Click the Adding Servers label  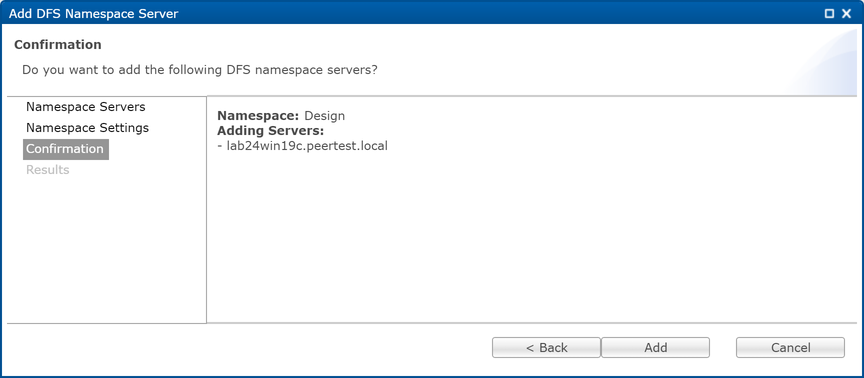tap(271, 131)
